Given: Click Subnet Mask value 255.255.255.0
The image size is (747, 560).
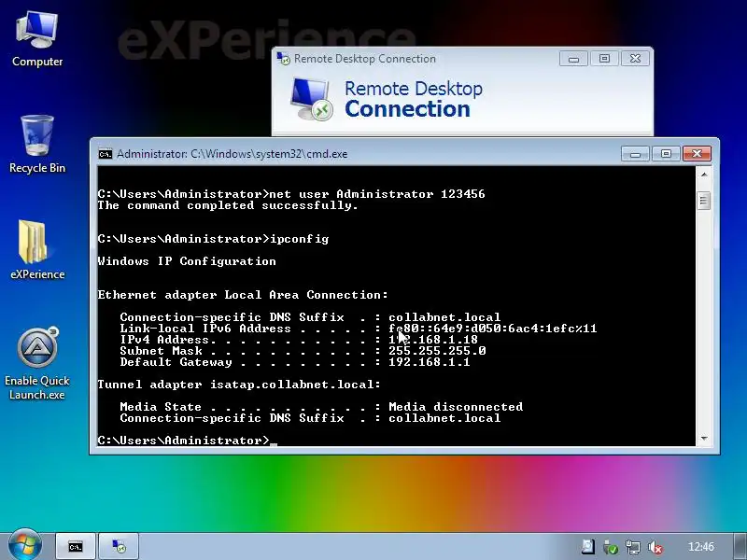Looking at the screenshot, I should tap(437, 351).
